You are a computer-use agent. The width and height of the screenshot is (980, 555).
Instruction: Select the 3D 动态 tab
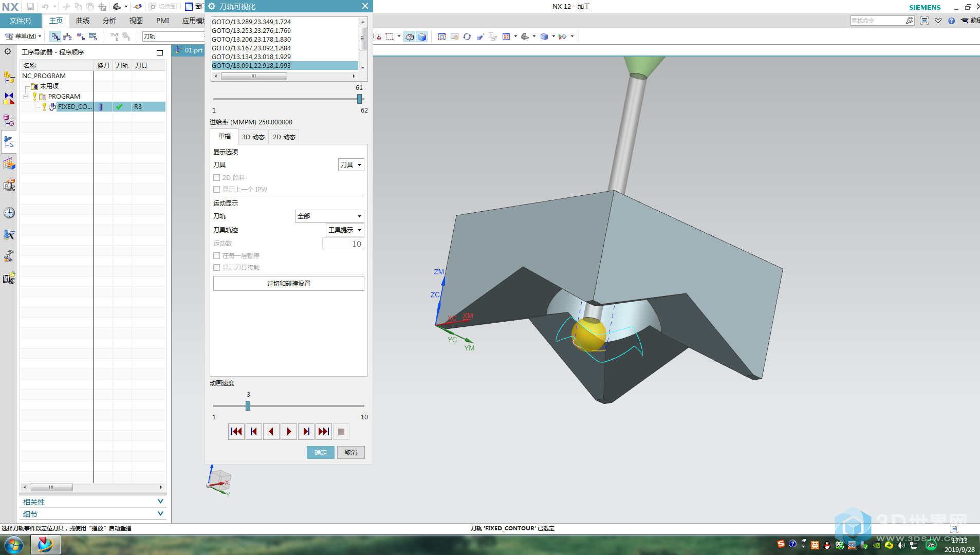click(253, 137)
